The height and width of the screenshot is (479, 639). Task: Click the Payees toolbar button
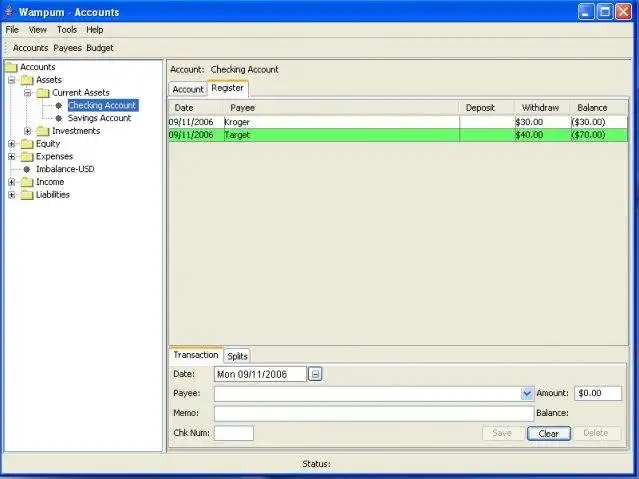click(x=67, y=48)
